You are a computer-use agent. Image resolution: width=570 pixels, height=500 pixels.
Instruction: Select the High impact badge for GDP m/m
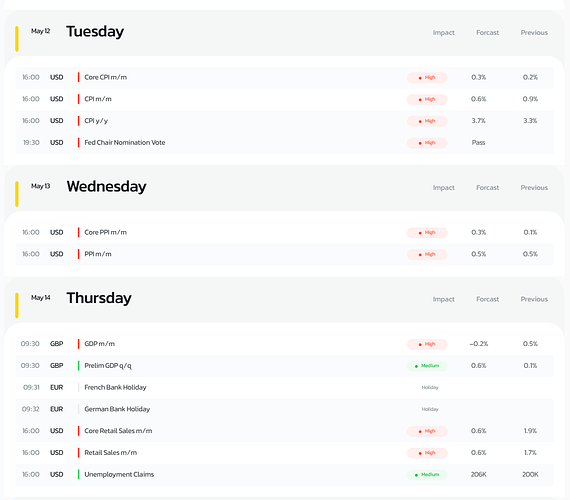pos(427,344)
